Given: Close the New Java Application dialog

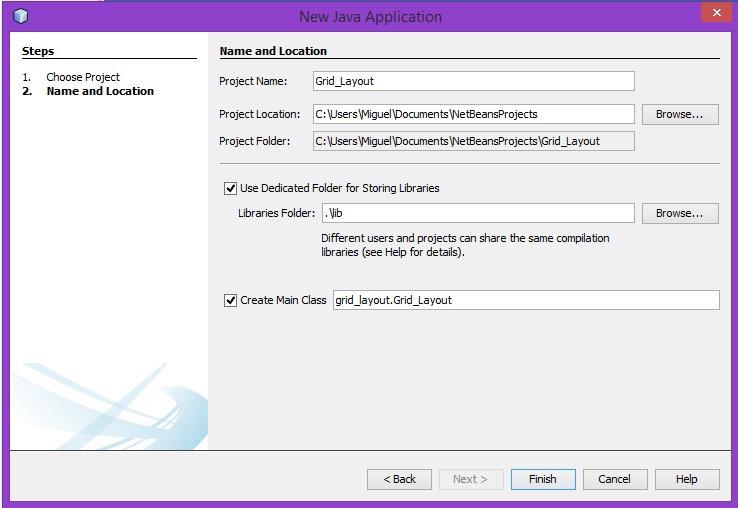Looking at the screenshot, I should coord(714,13).
